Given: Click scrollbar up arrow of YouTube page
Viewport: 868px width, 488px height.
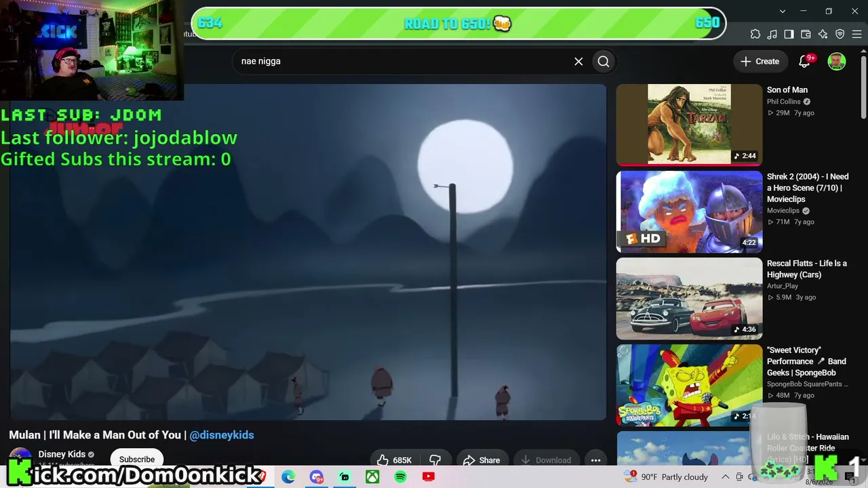Looking at the screenshot, I should click(863, 53).
